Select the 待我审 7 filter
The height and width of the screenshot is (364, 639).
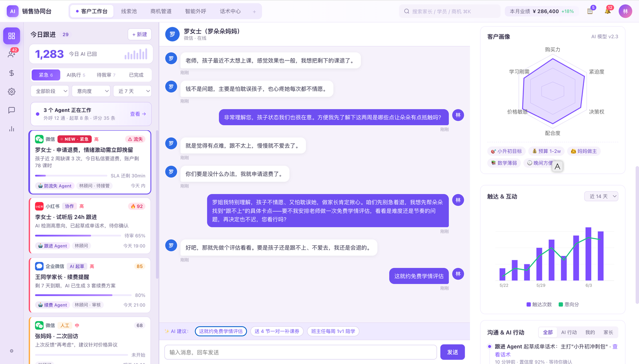point(106,75)
